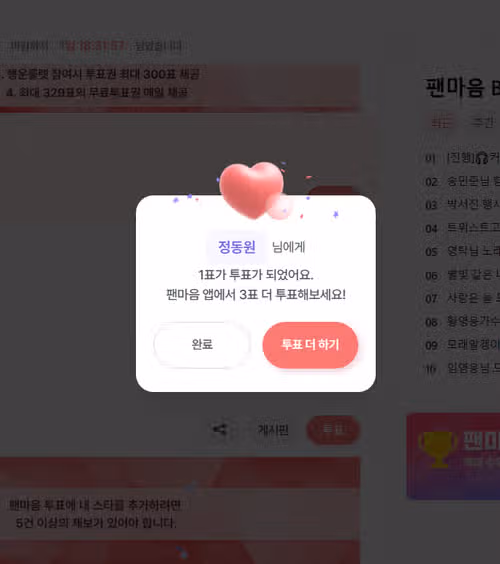Image resolution: width=500 pixels, height=564 pixels.
Task: Open ranking item 08 황영웅가수
Action: (463, 322)
